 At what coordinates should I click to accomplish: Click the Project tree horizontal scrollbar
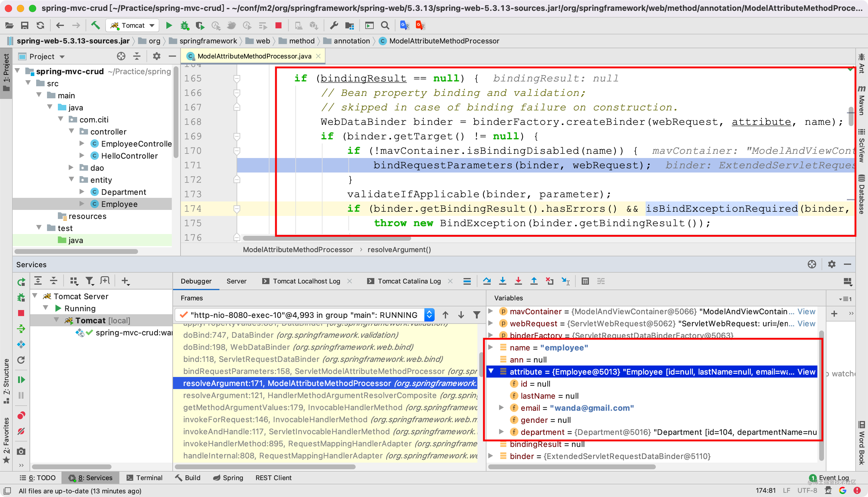tap(76, 252)
